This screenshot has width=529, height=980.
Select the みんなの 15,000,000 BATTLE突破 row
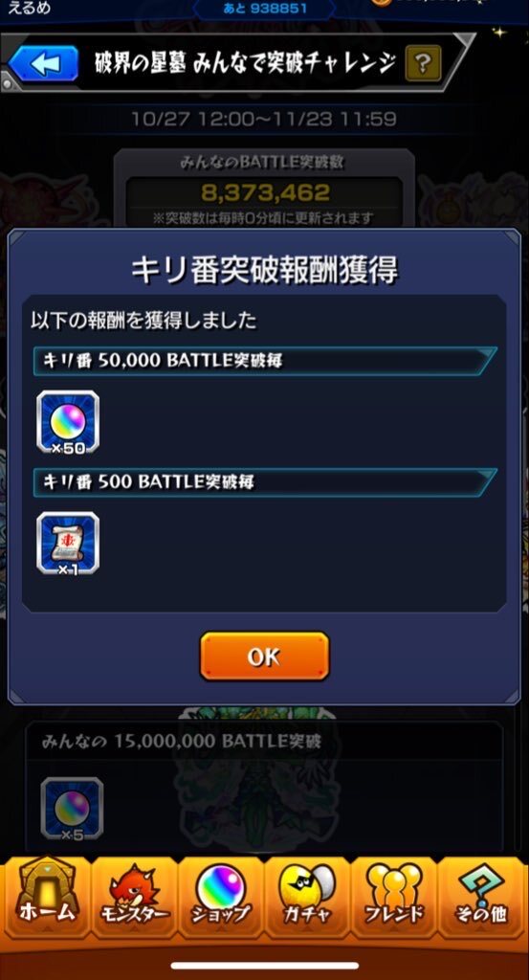[264, 742]
